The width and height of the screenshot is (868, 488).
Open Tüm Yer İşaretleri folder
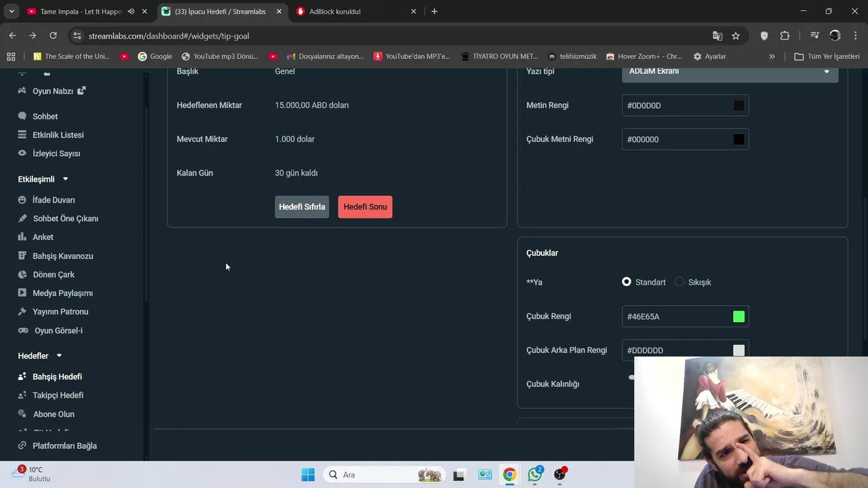pyautogui.click(x=827, y=56)
